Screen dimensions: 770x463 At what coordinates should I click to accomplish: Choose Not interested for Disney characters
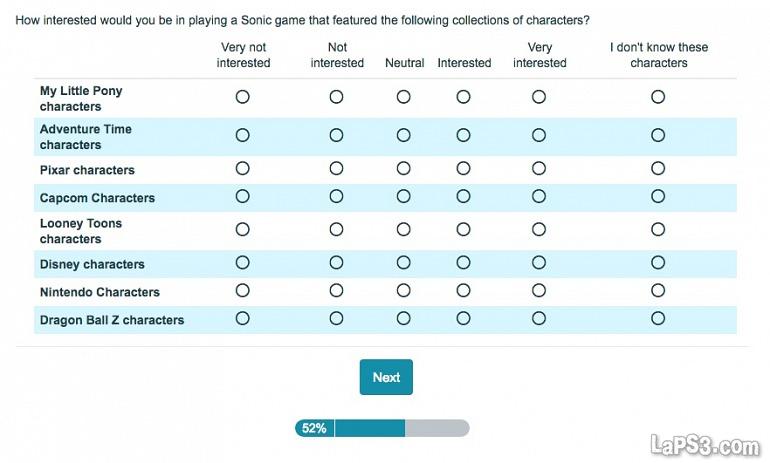tap(336, 263)
